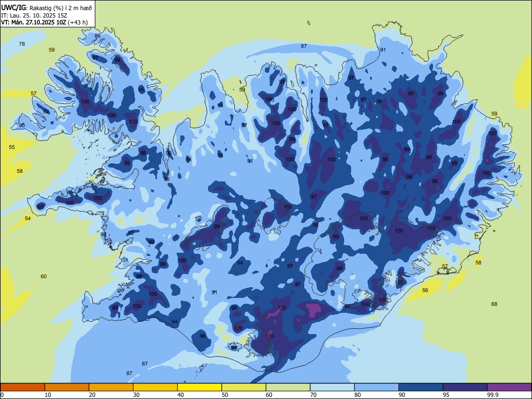The image size is (532, 399).
Task: Click the lightest blue 70–80 legend swatch
Action: (x=332, y=387)
